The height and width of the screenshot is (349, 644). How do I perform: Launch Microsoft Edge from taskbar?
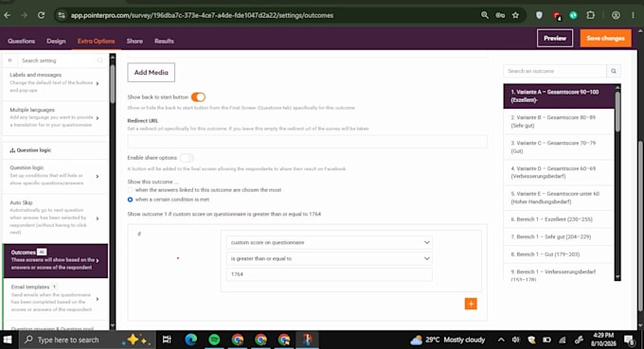click(x=190, y=340)
